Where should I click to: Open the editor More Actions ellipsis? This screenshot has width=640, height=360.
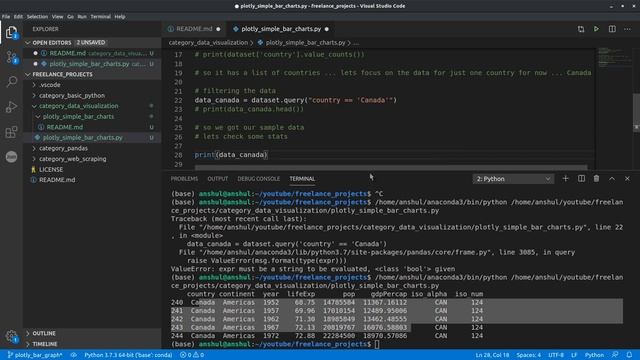click(627, 29)
